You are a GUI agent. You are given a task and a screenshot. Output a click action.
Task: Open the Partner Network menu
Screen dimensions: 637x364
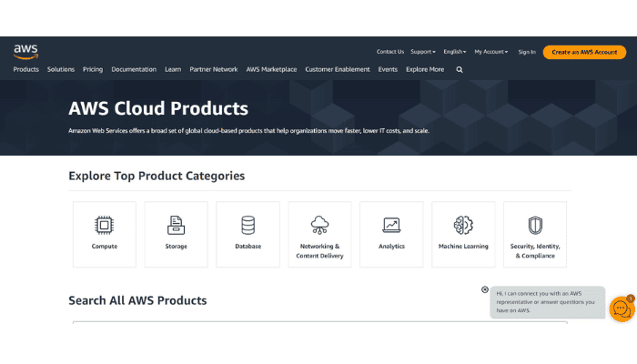[214, 69]
